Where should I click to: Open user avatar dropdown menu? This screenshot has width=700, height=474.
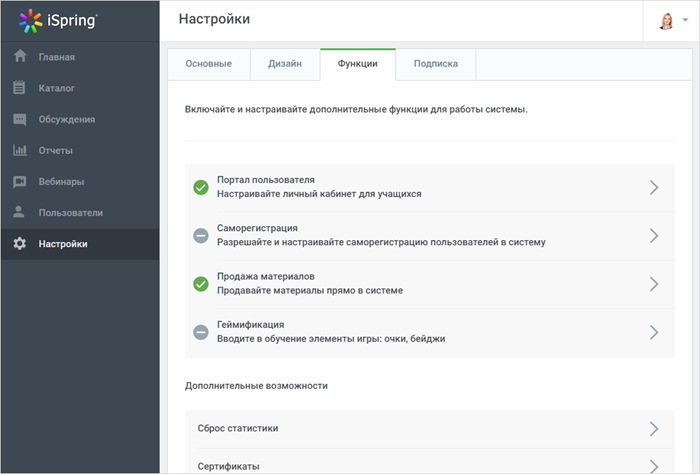[x=673, y=21]
